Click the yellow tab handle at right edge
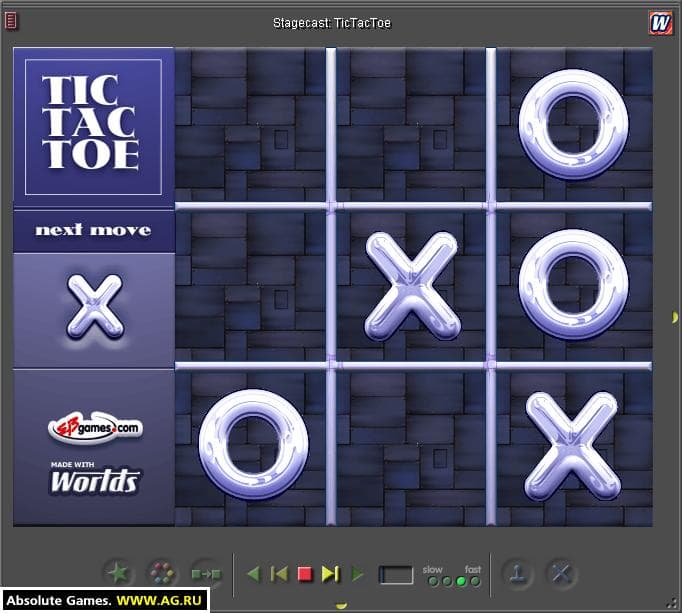Viewport: 682px width, 613px height. click(x=675, y=318)
